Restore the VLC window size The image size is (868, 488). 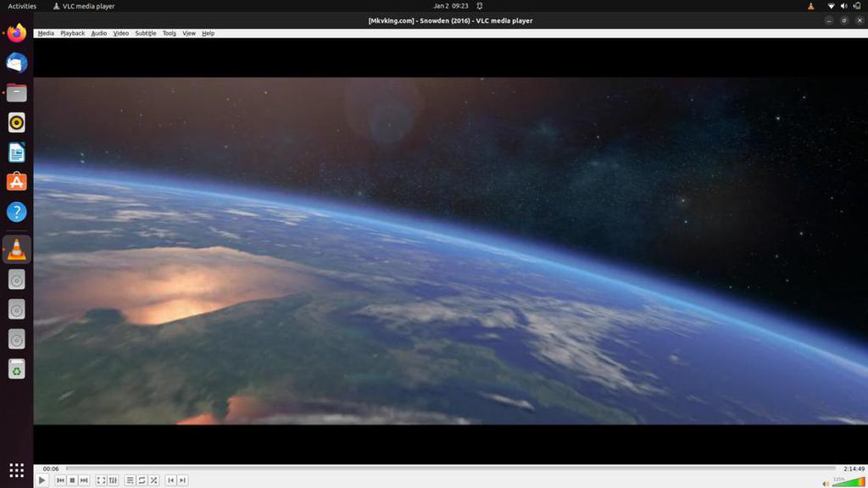(x=844, y=20)
